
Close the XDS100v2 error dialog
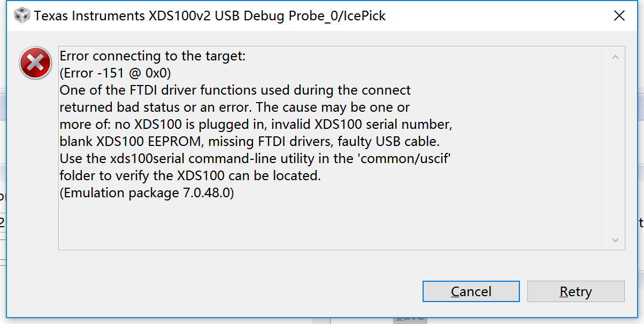coord(619,16)
